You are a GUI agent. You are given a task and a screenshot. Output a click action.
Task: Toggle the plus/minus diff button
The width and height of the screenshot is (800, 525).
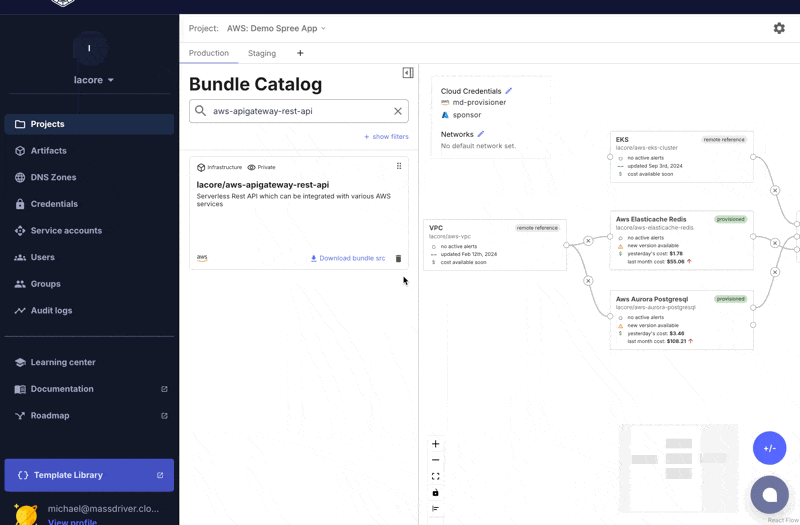tap(769, 448)
